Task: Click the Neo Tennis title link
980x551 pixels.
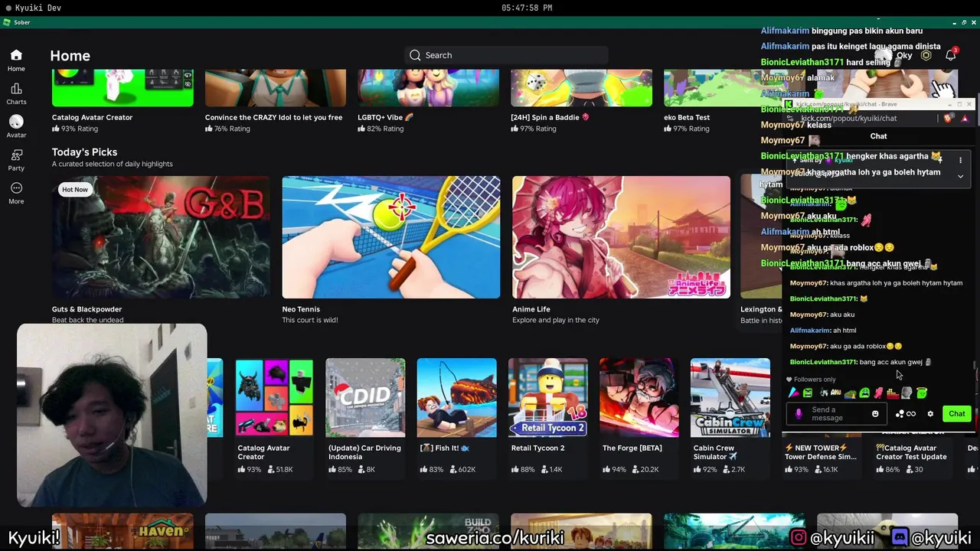Action: coord(301,309)
